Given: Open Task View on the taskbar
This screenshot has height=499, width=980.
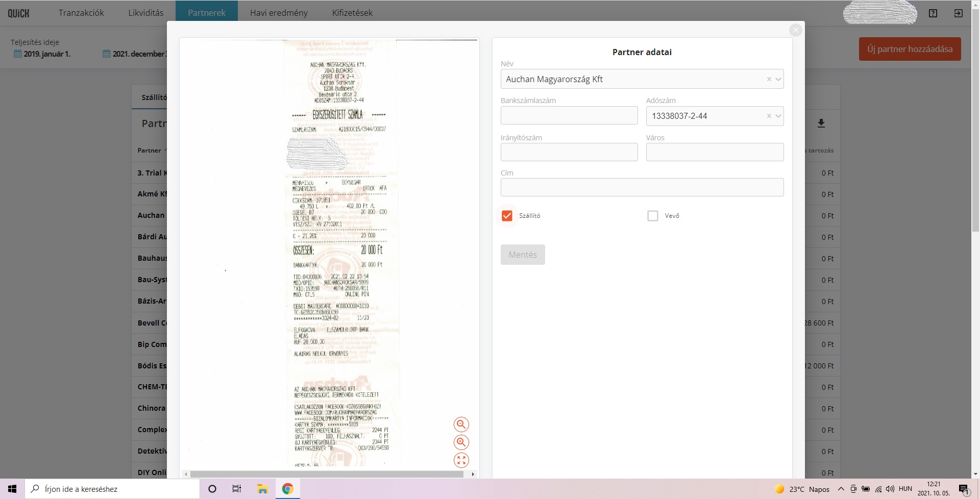Looking at the screenshot, I should 237,489.
